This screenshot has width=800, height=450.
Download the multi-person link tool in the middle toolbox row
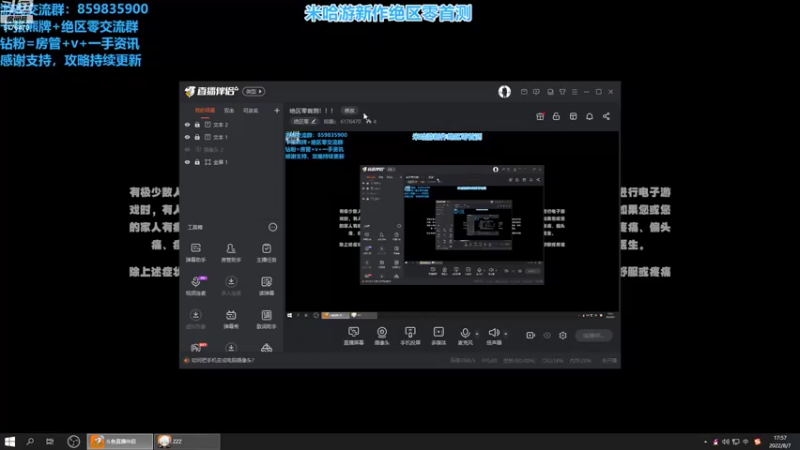[231, 286]
